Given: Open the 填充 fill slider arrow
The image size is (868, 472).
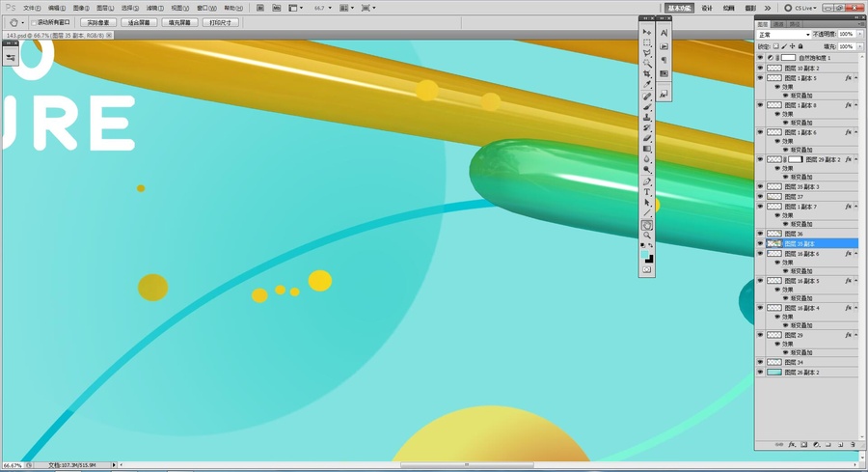Looking at the screenshot, I should point(859,46).
